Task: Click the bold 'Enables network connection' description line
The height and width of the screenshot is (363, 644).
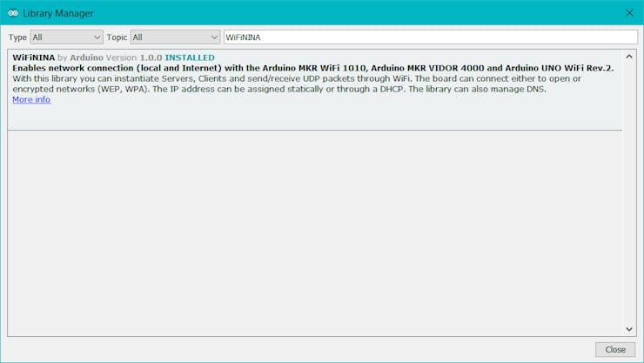Action: click(313, 68)
